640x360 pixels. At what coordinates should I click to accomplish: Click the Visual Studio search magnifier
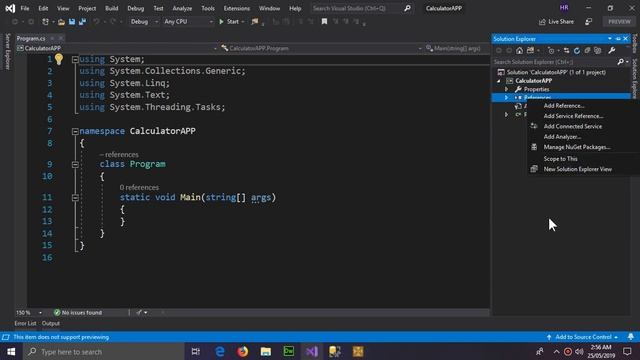[407, 8]
